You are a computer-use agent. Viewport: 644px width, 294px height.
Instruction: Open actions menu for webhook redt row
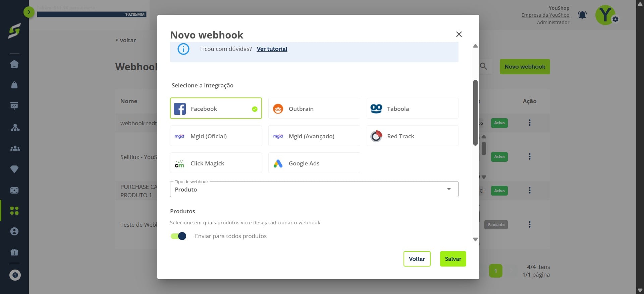(x=530, y=123)
